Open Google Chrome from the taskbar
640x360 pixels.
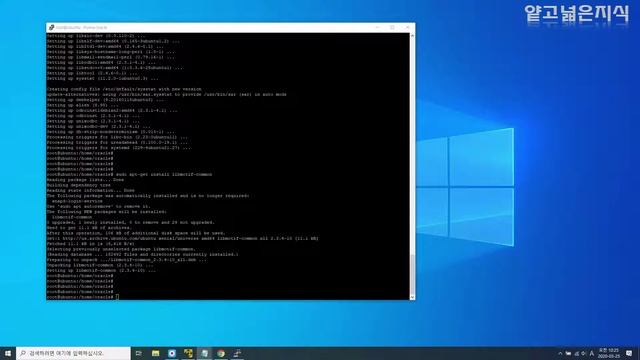(221, 353)
